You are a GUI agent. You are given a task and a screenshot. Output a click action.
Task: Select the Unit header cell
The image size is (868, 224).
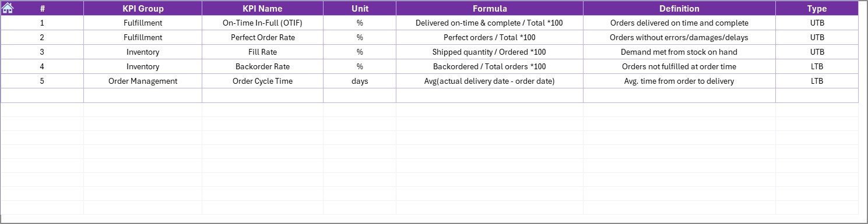(x=360, y=9)
